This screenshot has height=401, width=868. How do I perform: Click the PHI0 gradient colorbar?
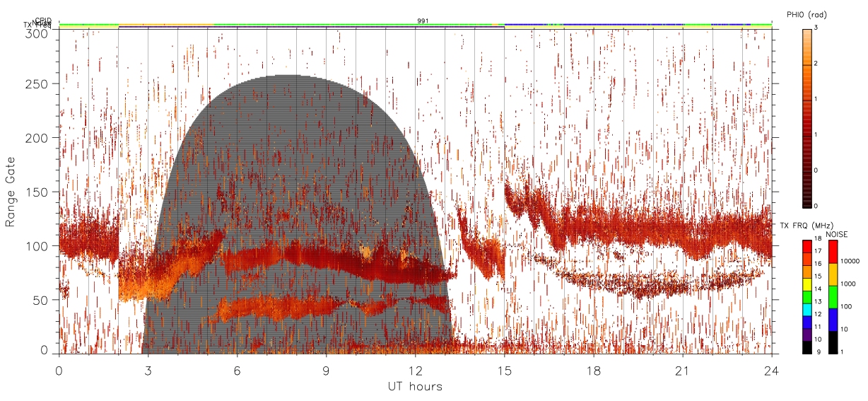807,117
